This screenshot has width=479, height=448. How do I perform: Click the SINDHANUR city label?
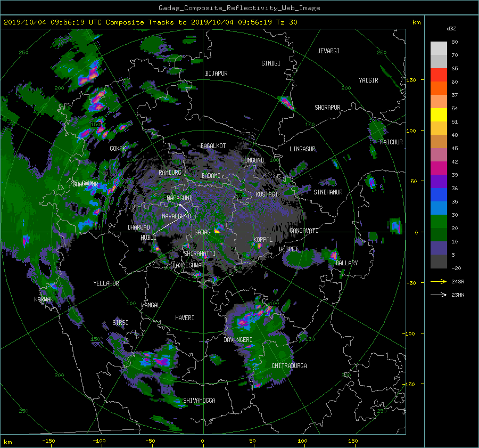pyautogui.click(x=328, y=192)
